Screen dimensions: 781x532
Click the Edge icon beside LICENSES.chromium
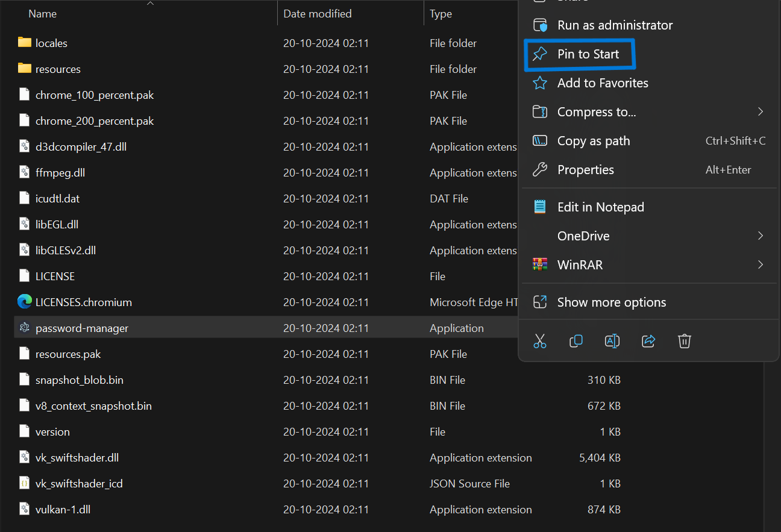(x=25, y=302)
